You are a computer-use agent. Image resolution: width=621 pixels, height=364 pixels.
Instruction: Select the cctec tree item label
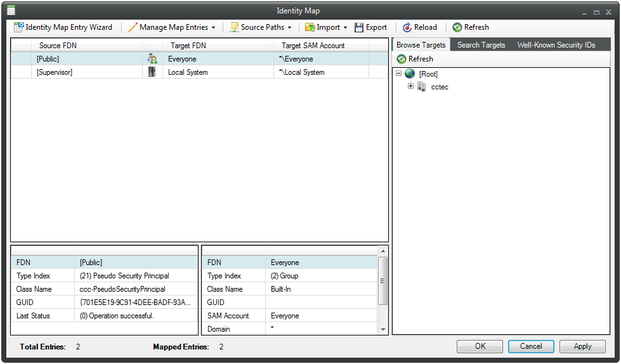[440, 87]
